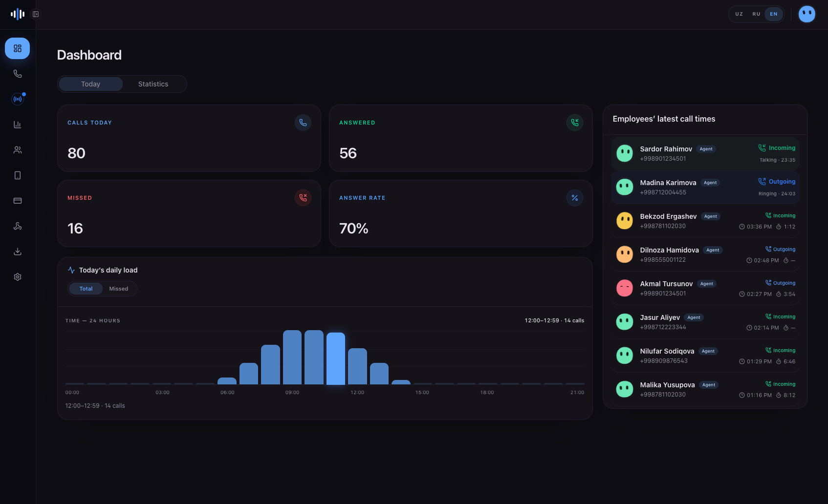Open Bekzod Ergashev's call row
Image resolution: width=828 pixels, height=504 pixels.
coord(705,221)
